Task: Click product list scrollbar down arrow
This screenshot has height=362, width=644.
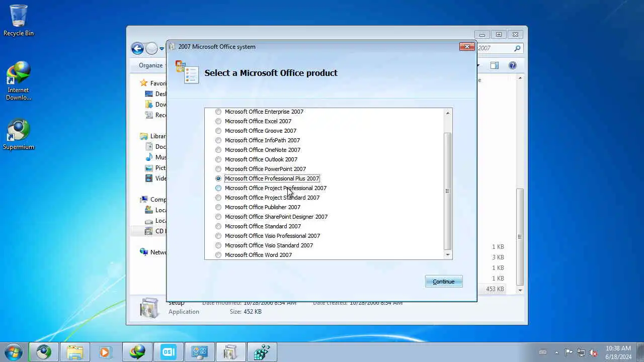Action: [447, 255]
